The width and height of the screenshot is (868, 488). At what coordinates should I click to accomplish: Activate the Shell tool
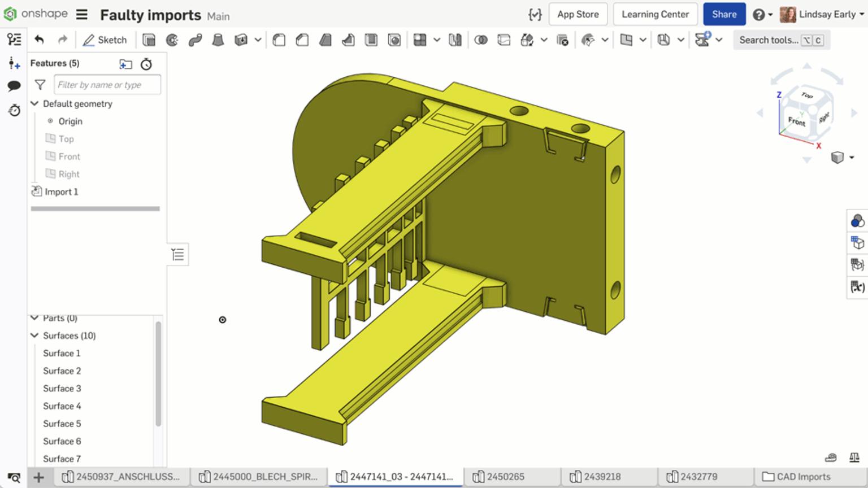[371, 40]
